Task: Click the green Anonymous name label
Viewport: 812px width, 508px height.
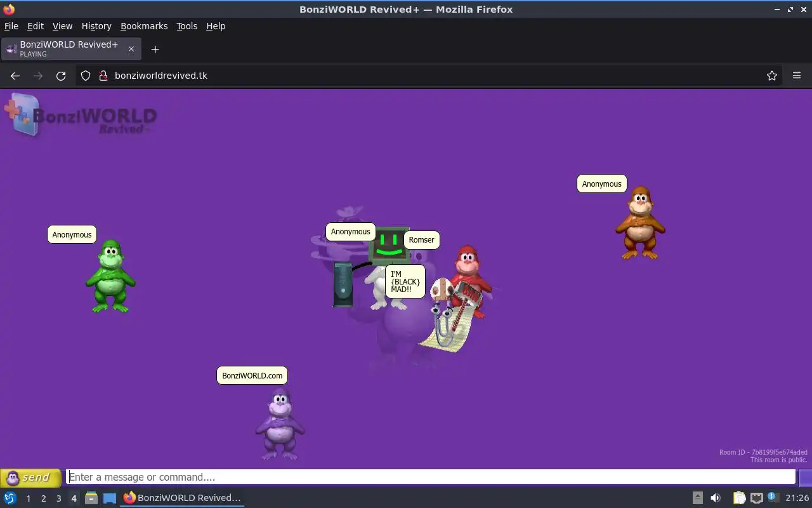Action: pos(72,234)
